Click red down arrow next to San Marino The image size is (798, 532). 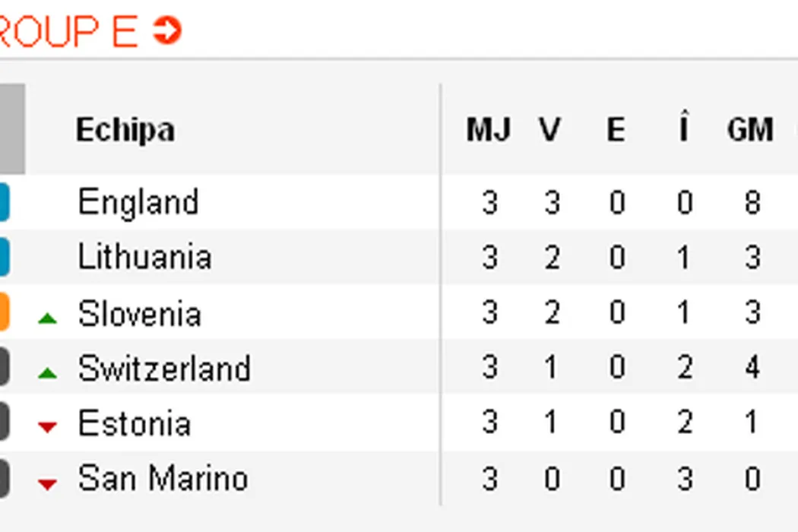click(47, 483)
